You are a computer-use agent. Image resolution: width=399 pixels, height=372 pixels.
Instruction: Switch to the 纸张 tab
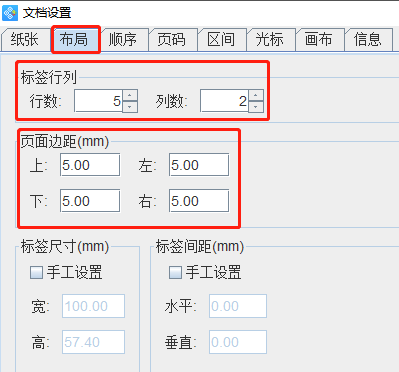click(x=25, y=40)
